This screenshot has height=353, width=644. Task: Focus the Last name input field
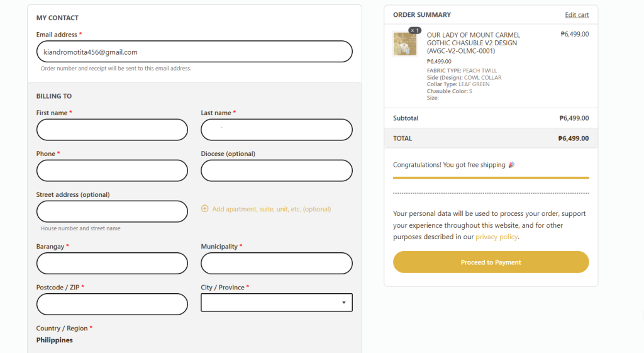click(x=277, y=130)
